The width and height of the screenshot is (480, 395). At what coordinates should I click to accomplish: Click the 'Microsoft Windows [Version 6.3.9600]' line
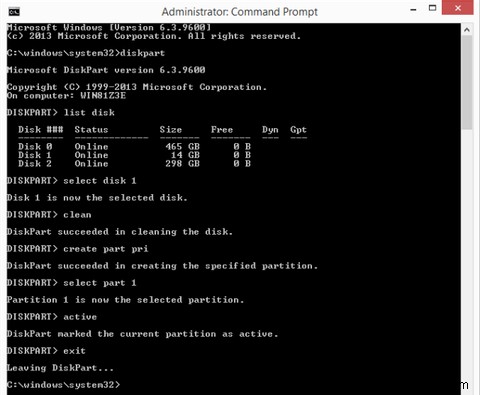(109, 27)
